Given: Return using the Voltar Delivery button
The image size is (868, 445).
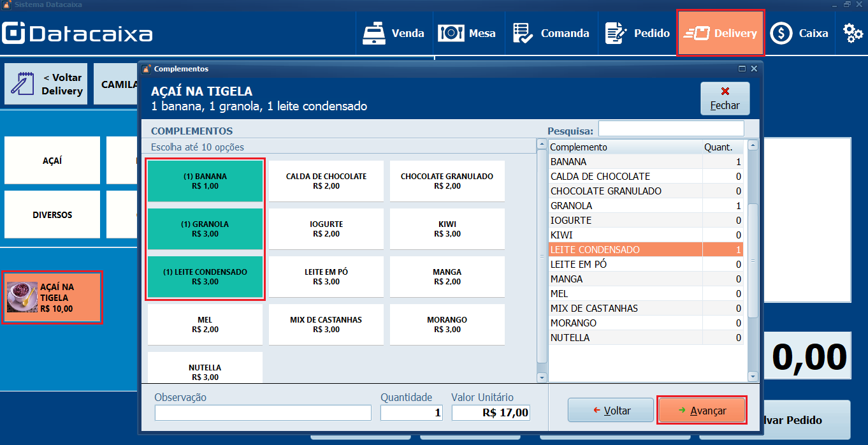Looking at the screenshot, I should coord(45,84).
